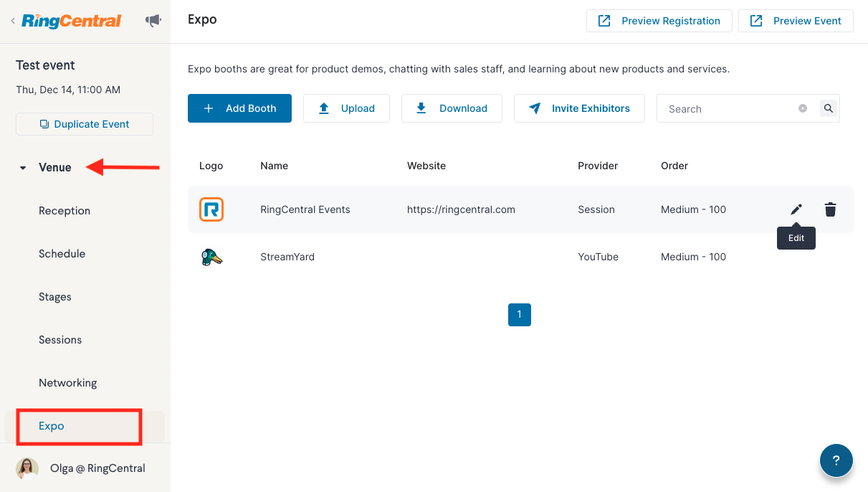The width and height of the screenshot is (868, 492).
Task: Click the megaphone announcements icon
Action: (153, 21)
